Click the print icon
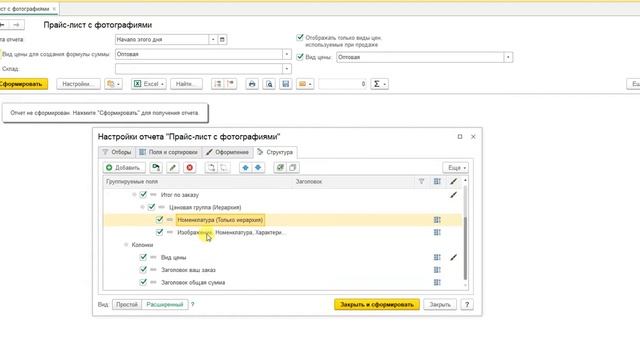 point(252,84)
